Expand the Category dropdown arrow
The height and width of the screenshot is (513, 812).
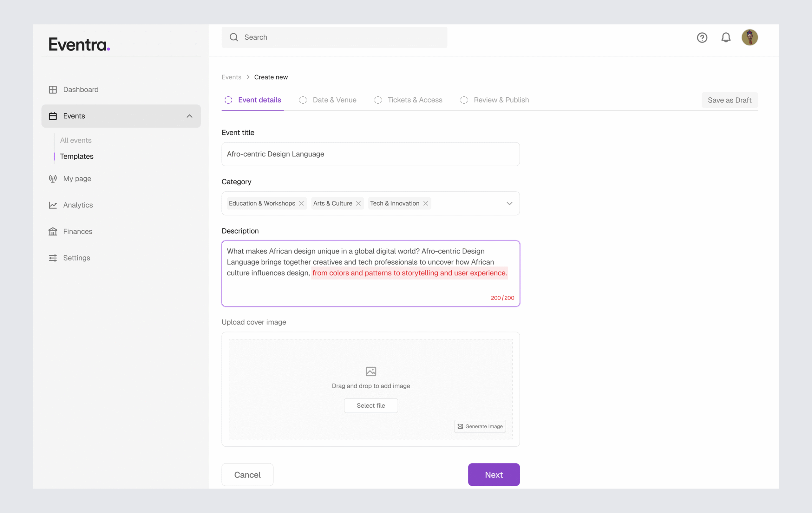tap(509, 203)
